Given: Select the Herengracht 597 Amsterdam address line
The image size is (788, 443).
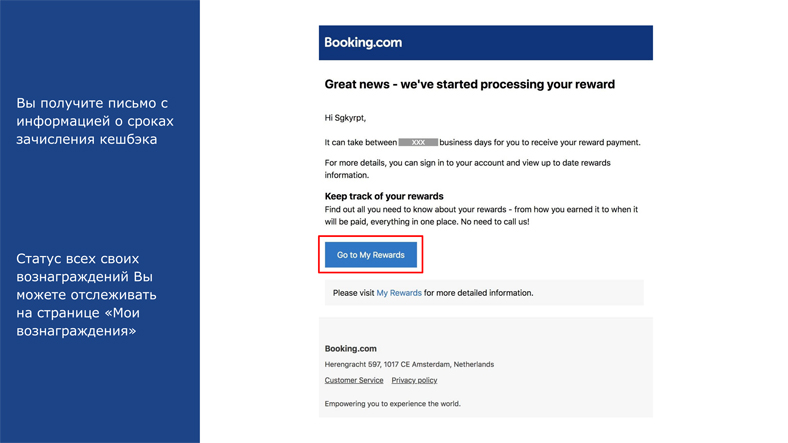Looking at the screenshot, I should point(409,364).
